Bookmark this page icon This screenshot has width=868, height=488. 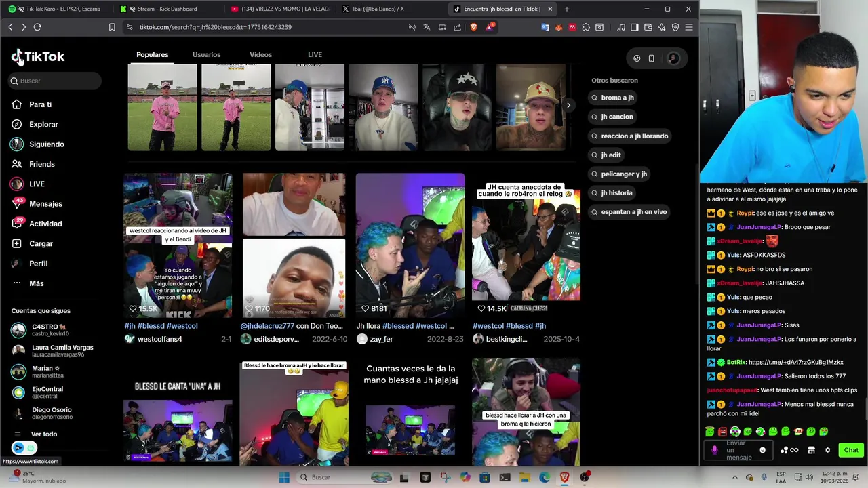[112, 27]
